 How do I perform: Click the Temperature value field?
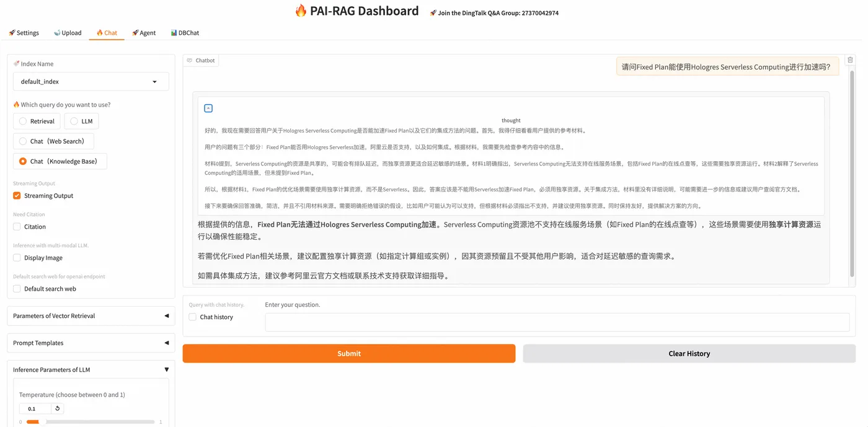pos(35,408)
